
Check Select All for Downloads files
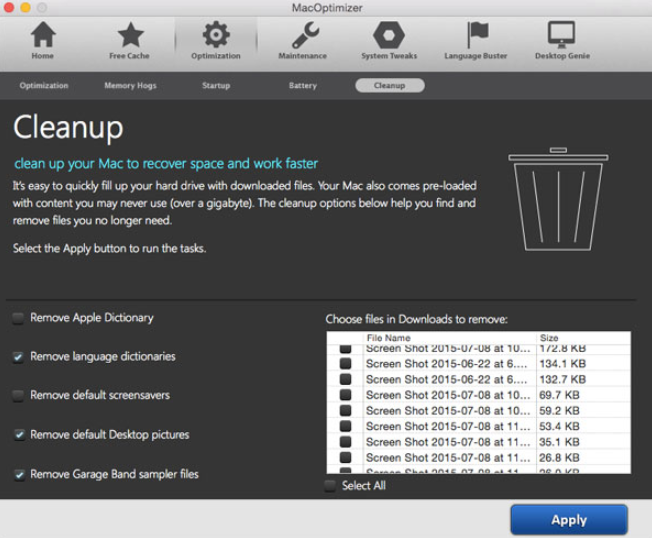pyautogui.click(x=331, y=486)
